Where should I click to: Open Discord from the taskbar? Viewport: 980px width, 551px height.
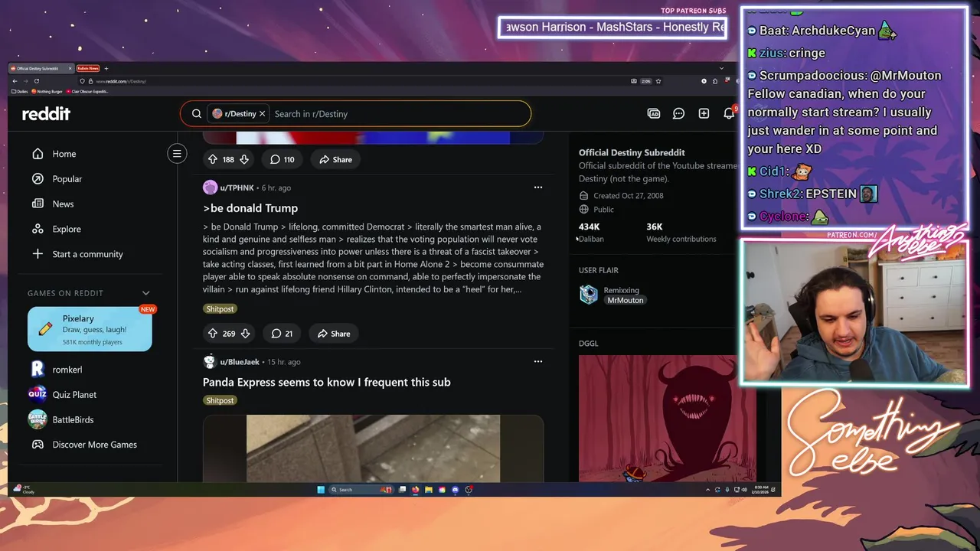tap(456, 490)
